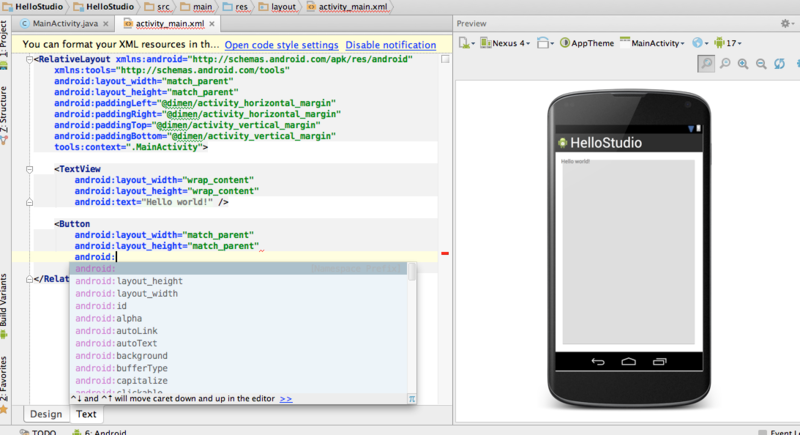Click the HelloStudio action bar title in preview
800x435 pixels.
606,143
